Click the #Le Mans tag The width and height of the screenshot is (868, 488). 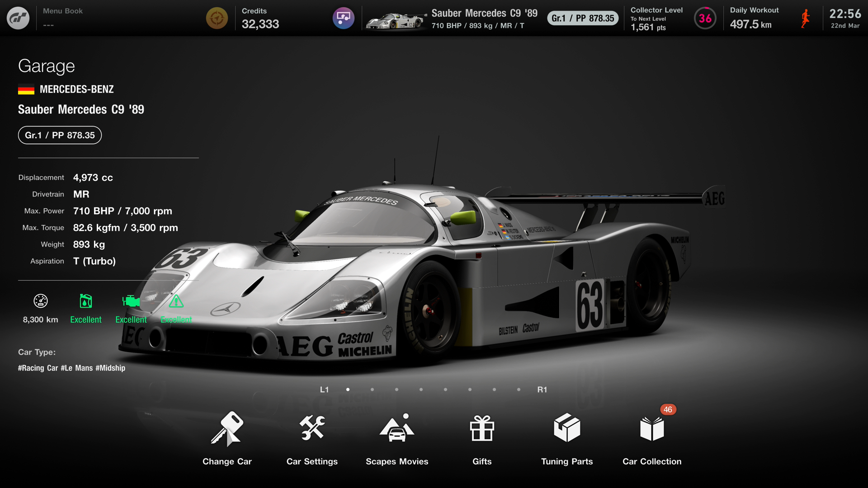point(77,368)
